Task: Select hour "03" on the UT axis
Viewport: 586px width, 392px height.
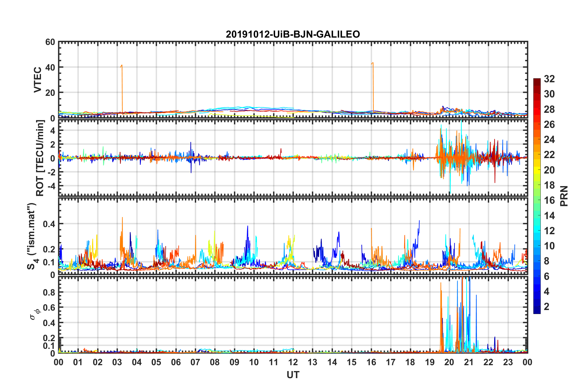Action: pos(117,362)
